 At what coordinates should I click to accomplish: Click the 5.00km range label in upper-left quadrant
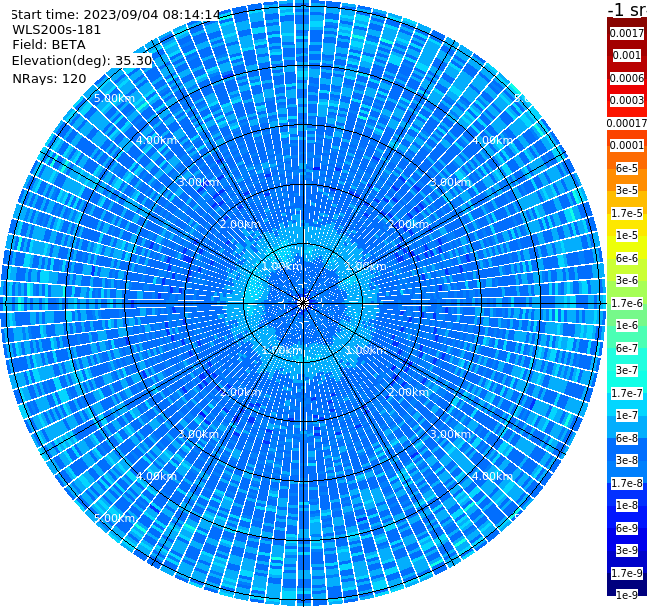114,98
